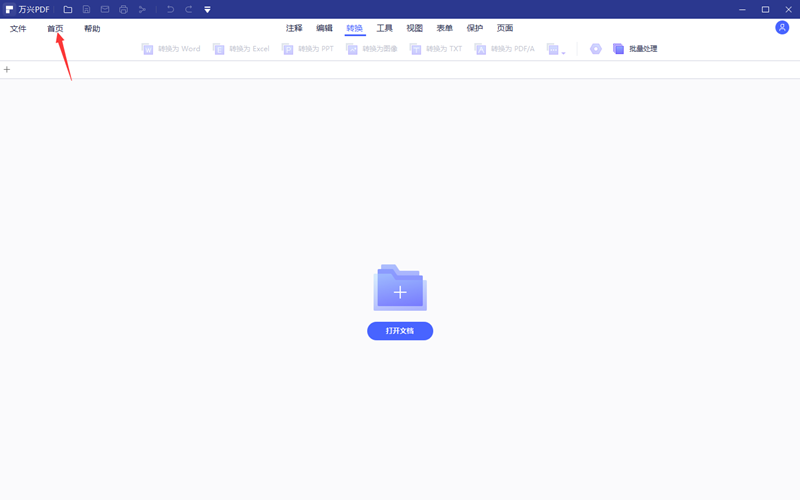Click the 打开文档 button

(400, 331)
